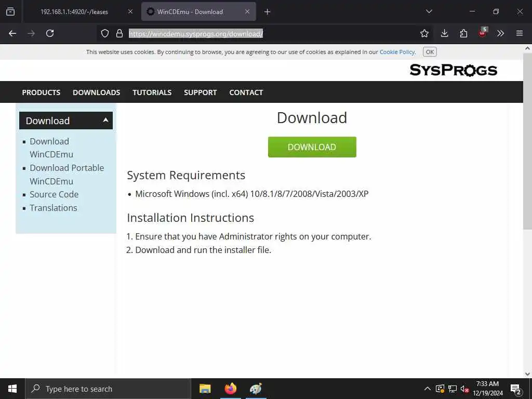Show site security info via padlock icon
Image resolution: width=532 pixels, height=399 pixels.
tap(119, 33)
